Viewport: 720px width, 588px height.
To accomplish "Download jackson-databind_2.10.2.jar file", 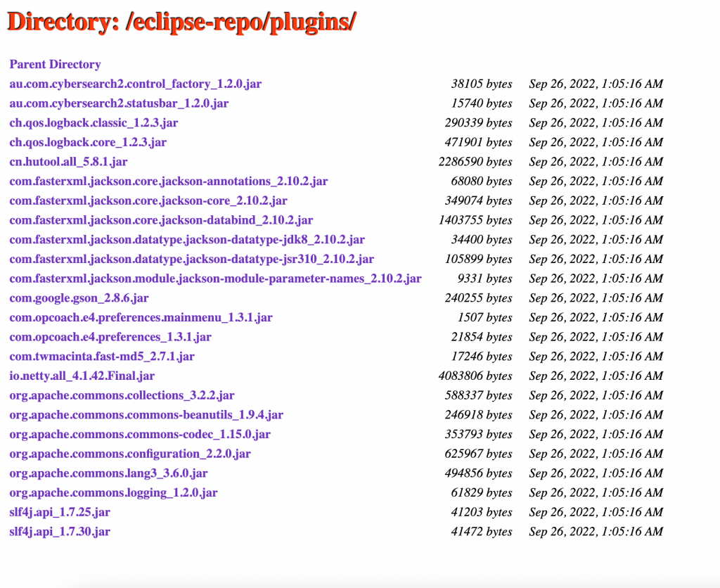I will point(161,220).
